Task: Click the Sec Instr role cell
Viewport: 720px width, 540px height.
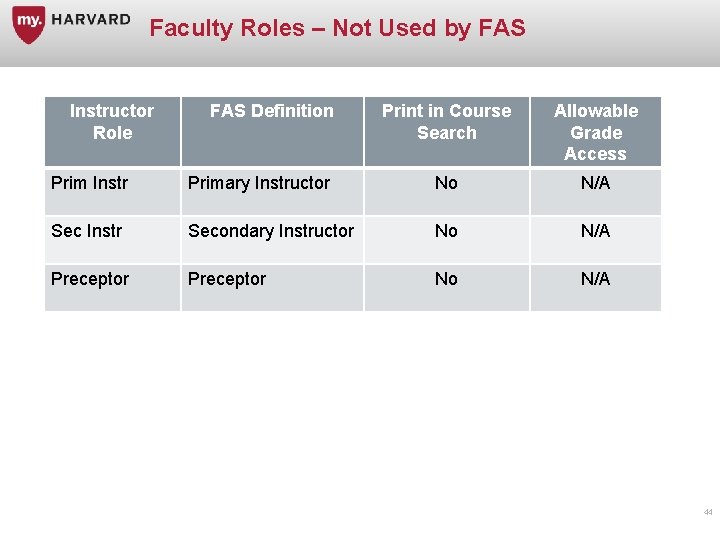Action: (x=87, y=231)
